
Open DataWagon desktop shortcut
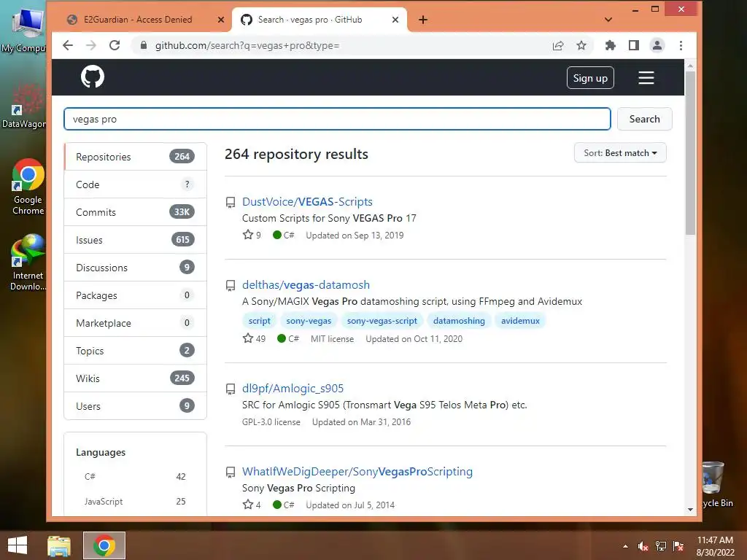click(x=24, y=106)
